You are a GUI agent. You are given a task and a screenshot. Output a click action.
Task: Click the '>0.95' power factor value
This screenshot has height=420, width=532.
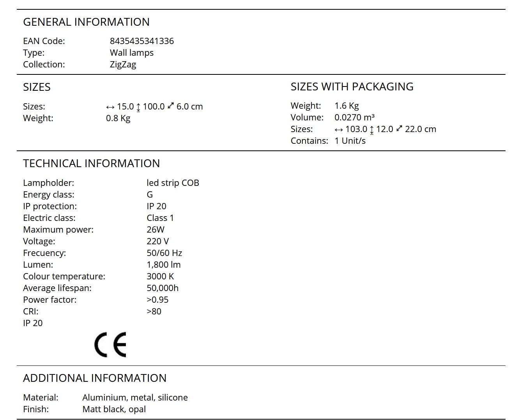coord(157,300)
